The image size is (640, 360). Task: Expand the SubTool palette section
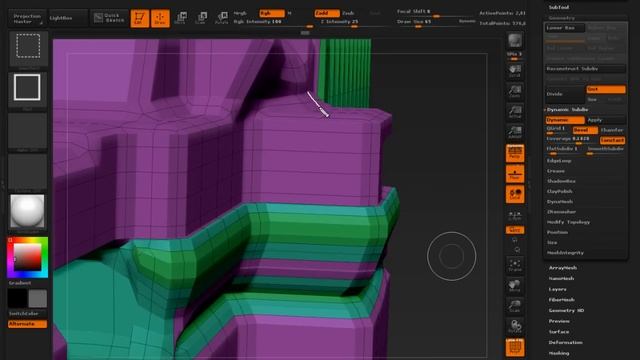tap(558, 7)
